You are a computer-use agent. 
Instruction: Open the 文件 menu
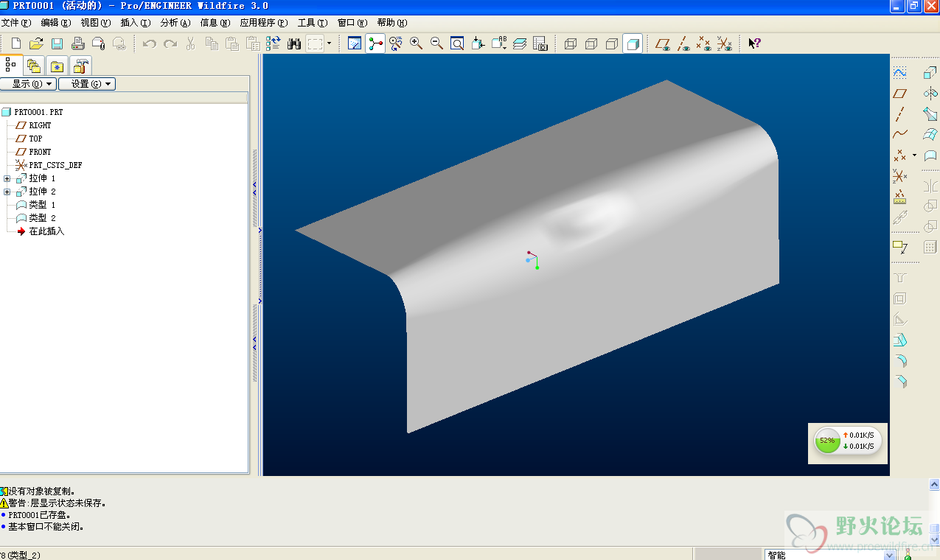[15, 23]
